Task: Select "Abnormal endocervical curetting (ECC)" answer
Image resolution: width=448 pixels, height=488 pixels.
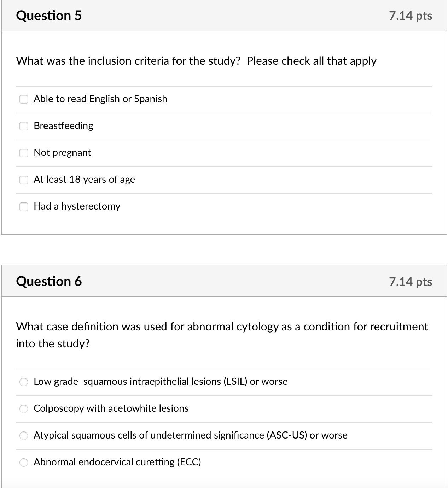Action: click(24, 462)
